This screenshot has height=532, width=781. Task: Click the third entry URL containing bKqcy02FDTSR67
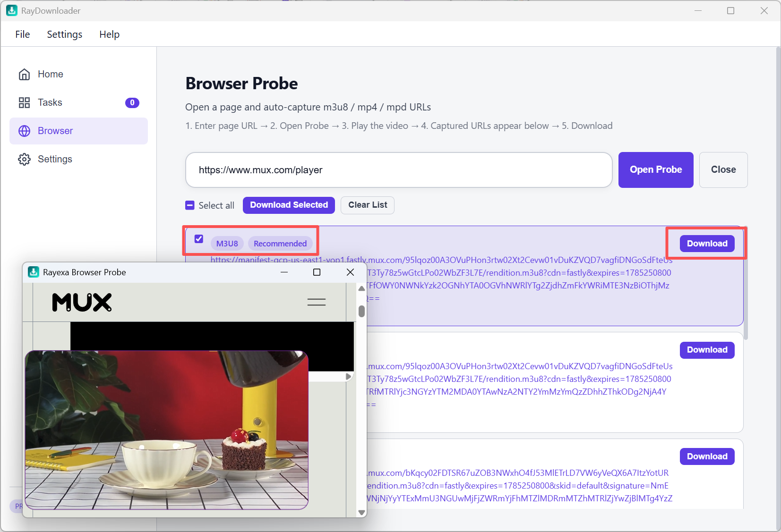point(520,486)
